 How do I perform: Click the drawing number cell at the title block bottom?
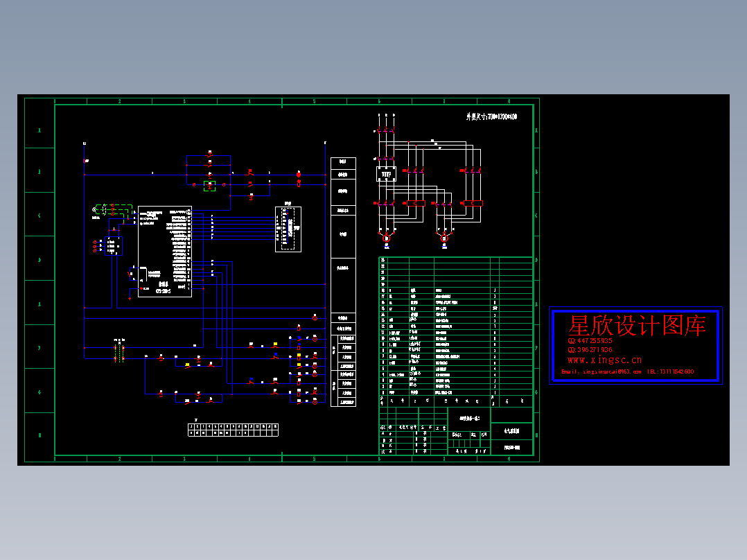click(x=511, y=448)
